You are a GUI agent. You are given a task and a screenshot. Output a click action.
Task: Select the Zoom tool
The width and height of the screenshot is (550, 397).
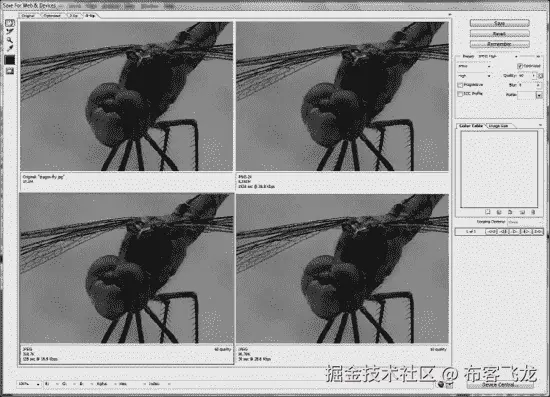(10, 40)
